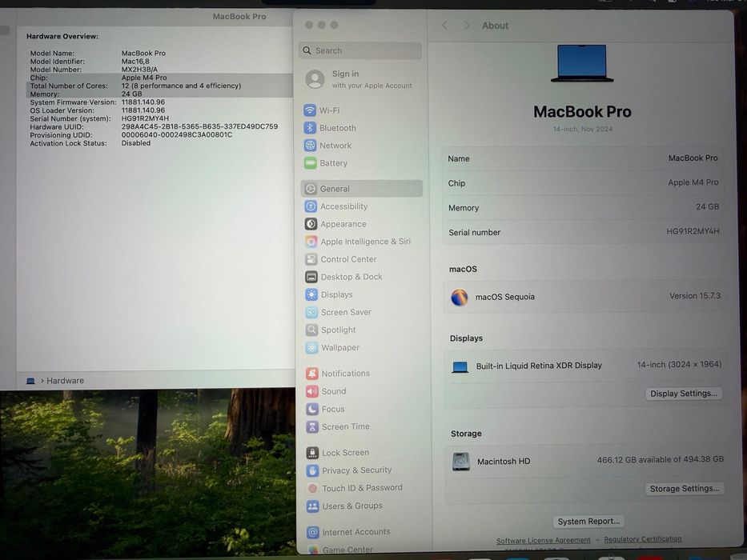
Task: Click the macOS Sequoia row
Action: pos(585,297)
